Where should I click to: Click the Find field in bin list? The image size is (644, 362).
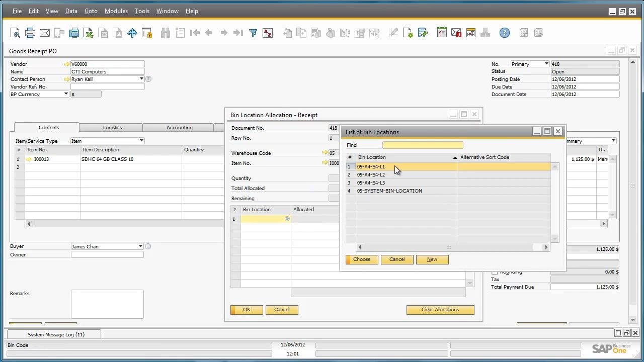[x=423, y=145]
